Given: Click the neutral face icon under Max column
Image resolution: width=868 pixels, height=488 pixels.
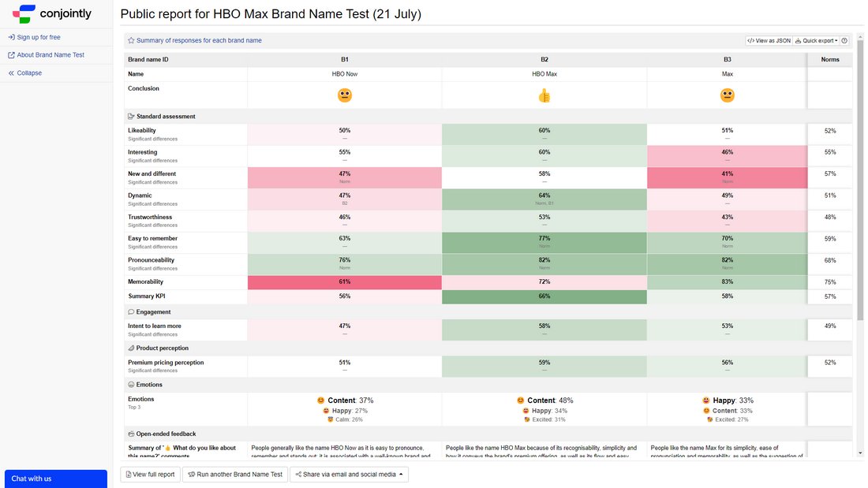Looking at the screenshot, I should click(728, 95).
